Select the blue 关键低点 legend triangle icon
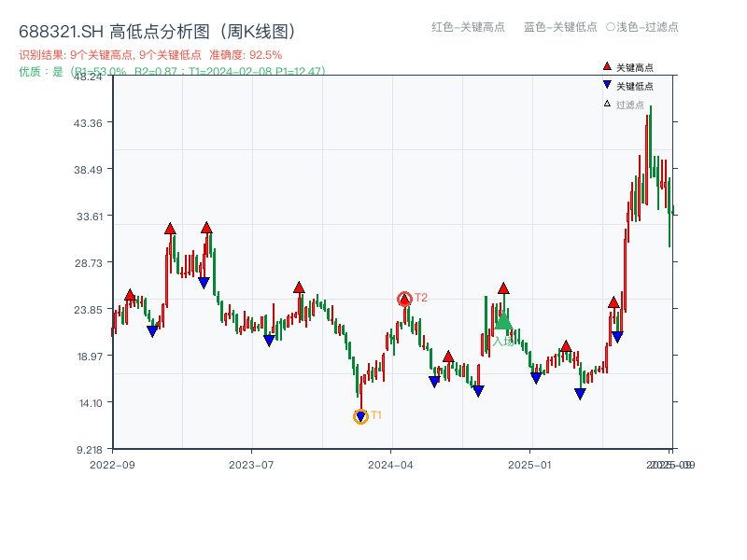747x560 pixels. tap(605, 84)
